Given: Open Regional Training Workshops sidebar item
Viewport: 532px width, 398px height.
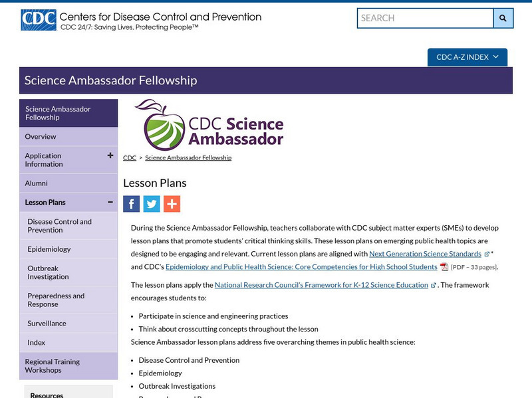Looking at the screenshot, I should 53,366.
